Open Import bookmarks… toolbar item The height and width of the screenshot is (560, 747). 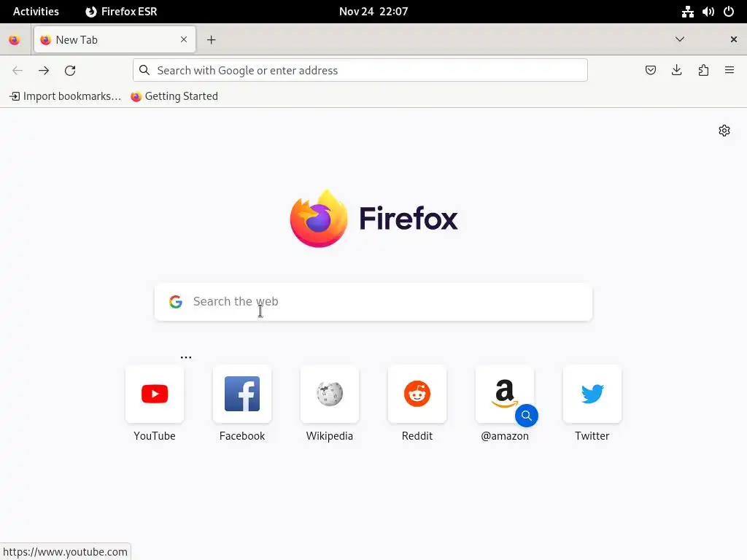pyautogui.click(x=65, y=96)
